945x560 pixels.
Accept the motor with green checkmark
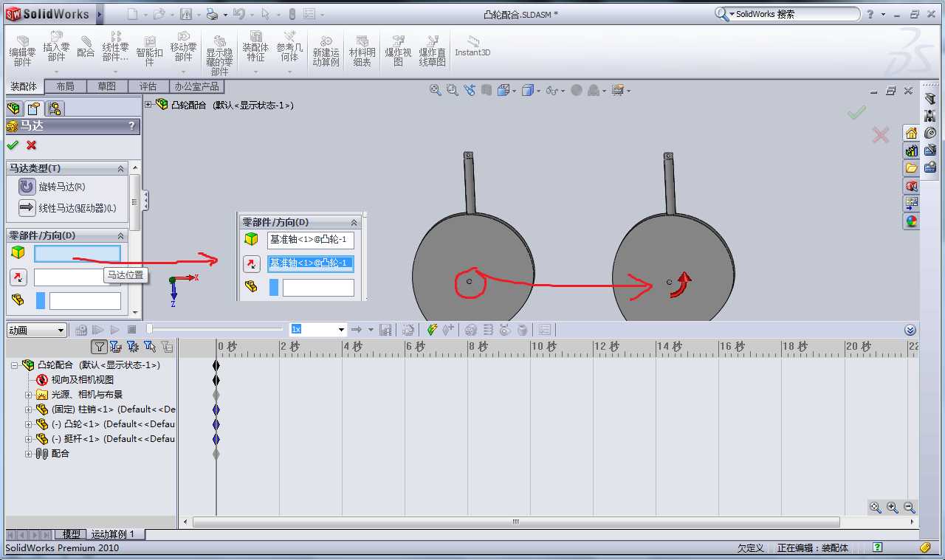(x=13, y=145)
